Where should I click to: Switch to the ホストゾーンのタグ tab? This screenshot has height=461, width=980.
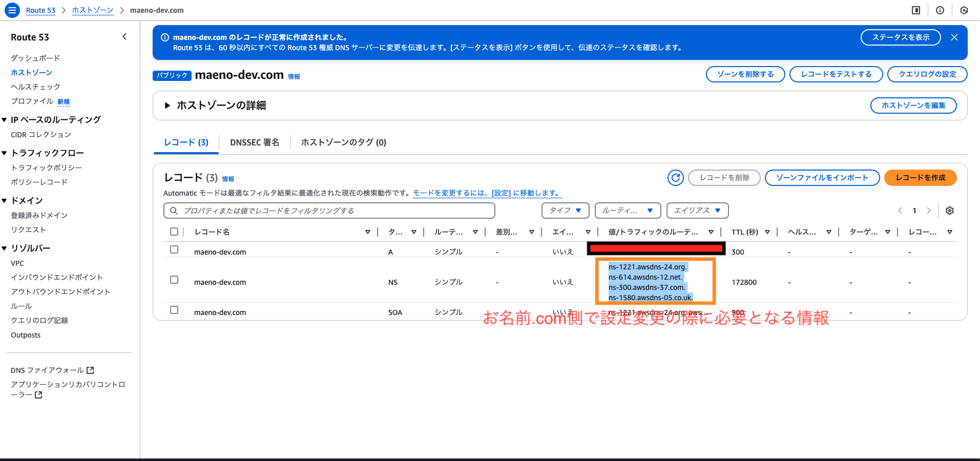(343, 142)
